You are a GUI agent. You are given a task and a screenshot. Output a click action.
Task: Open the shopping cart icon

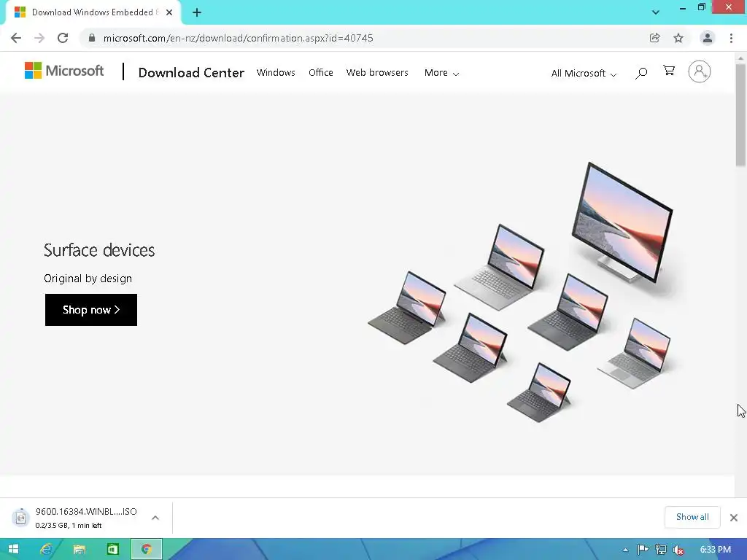(669, 71)
